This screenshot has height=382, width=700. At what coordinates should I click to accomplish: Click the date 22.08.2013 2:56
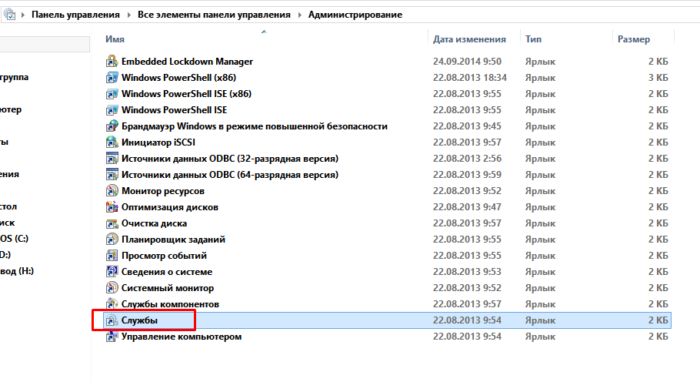pyautogui.click(x=467, y=158)
